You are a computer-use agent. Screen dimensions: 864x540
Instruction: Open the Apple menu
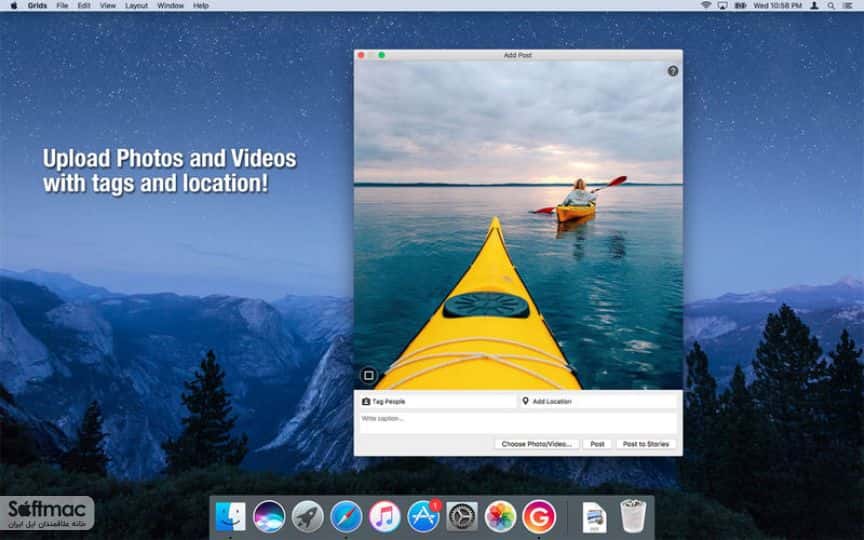coord(13,6)
